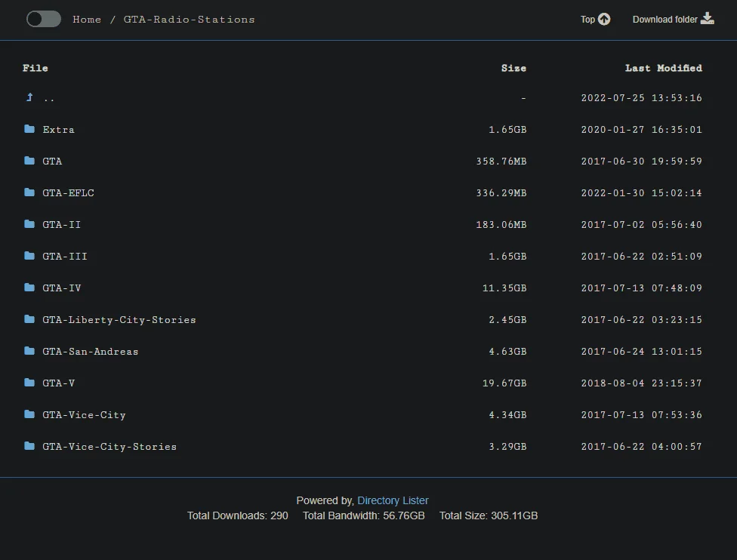Click the Last Modified column header

coord(664,68)
